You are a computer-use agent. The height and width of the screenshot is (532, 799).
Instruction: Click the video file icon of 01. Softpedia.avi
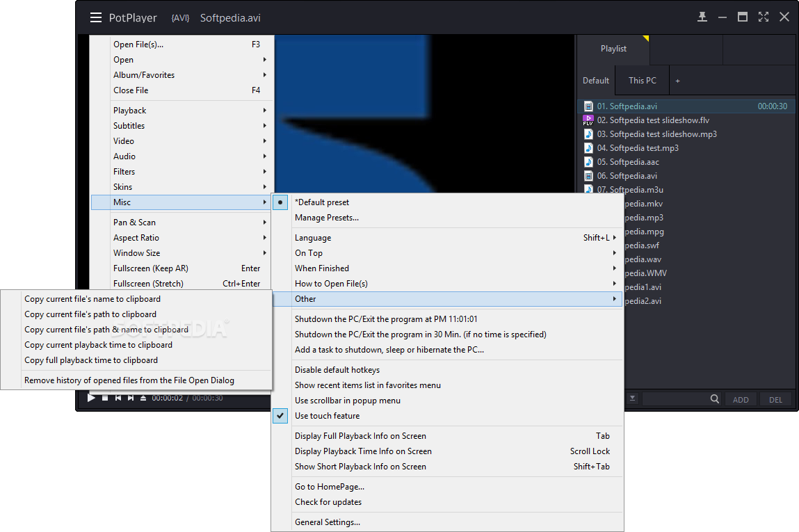[588, 106]
